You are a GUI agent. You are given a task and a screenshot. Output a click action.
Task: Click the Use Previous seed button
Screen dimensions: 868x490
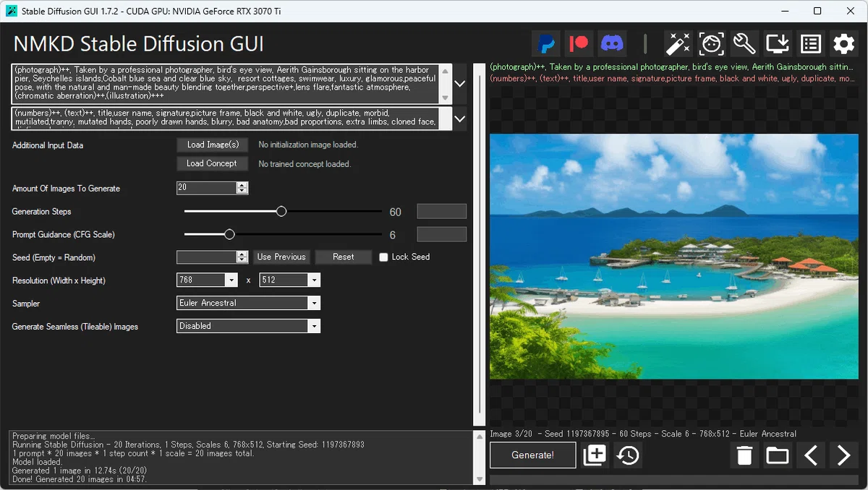tap(281, 257)
